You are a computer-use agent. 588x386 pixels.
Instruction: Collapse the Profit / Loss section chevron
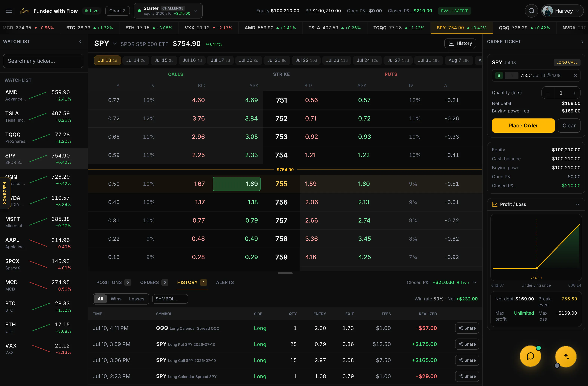coord(577,204)
